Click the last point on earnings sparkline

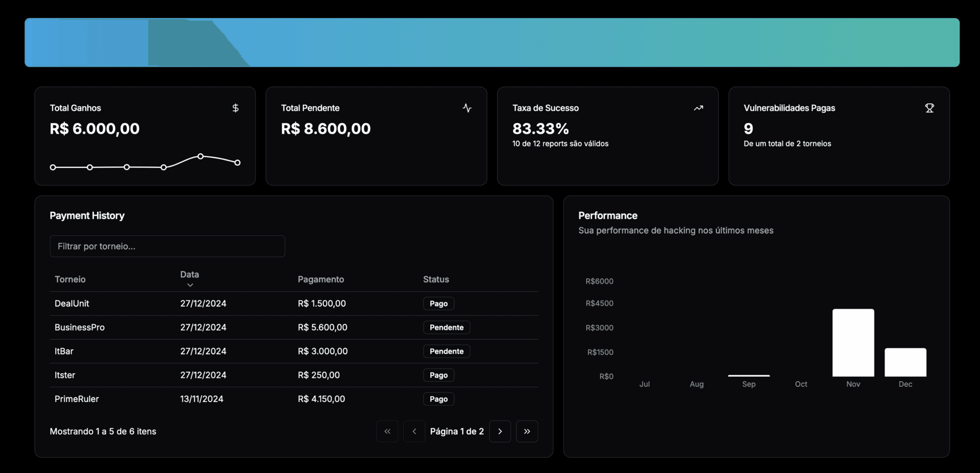(x=237, y=163)
